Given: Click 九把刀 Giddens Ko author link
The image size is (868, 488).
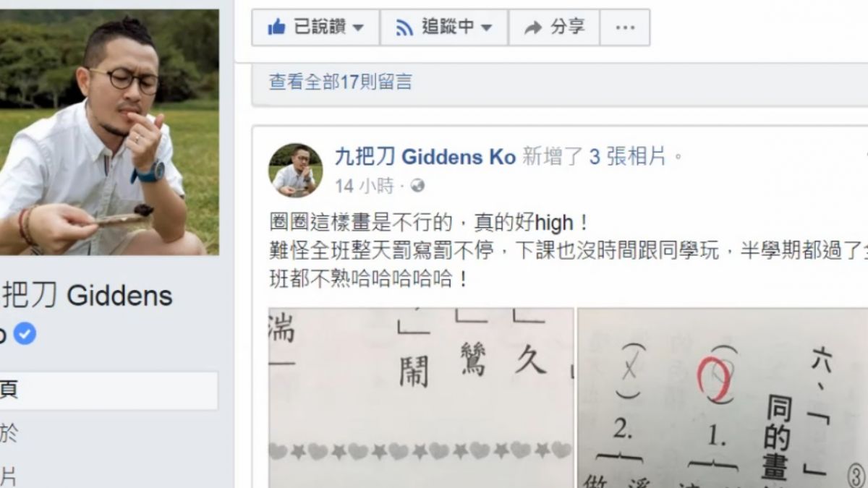Looking at the screenshot, I should click(425, 156).
